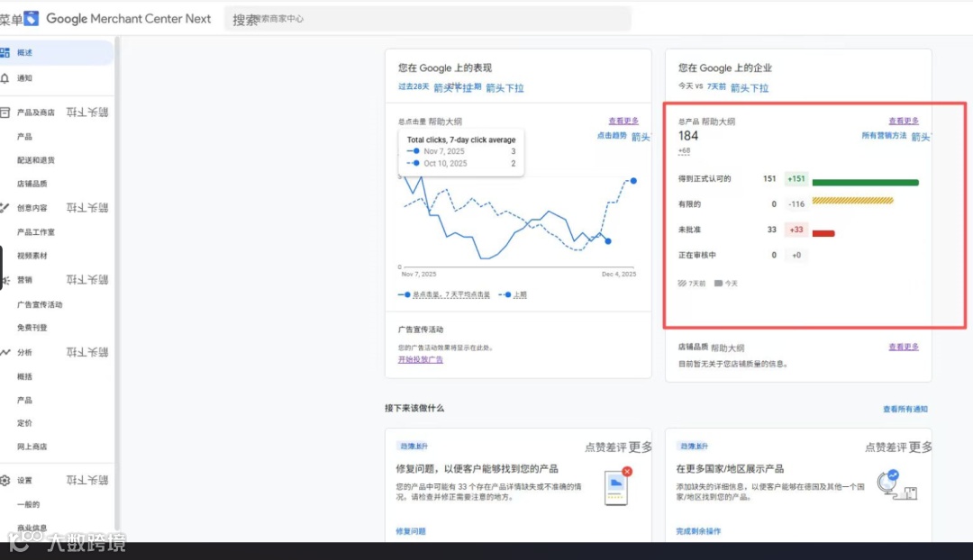This screenshot has height=560, width=973.
Task: Click the 上期 legend entry
Action: pos(514,294)
